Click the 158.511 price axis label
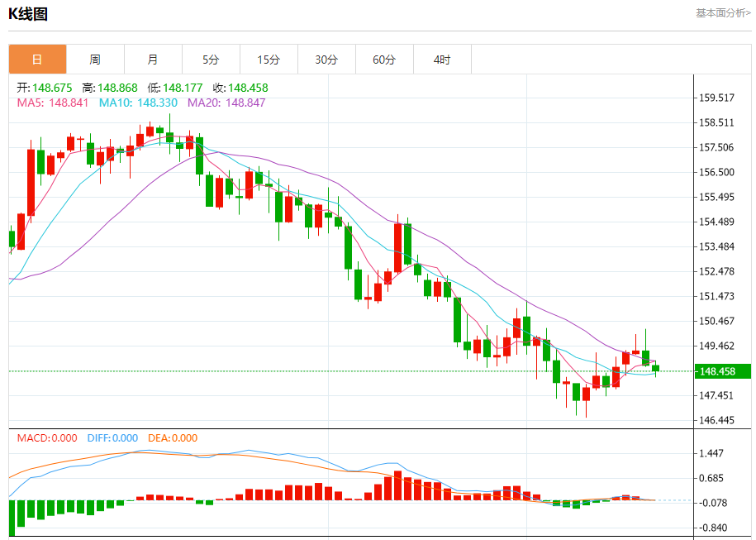756x540 pixels. (716, 122)
